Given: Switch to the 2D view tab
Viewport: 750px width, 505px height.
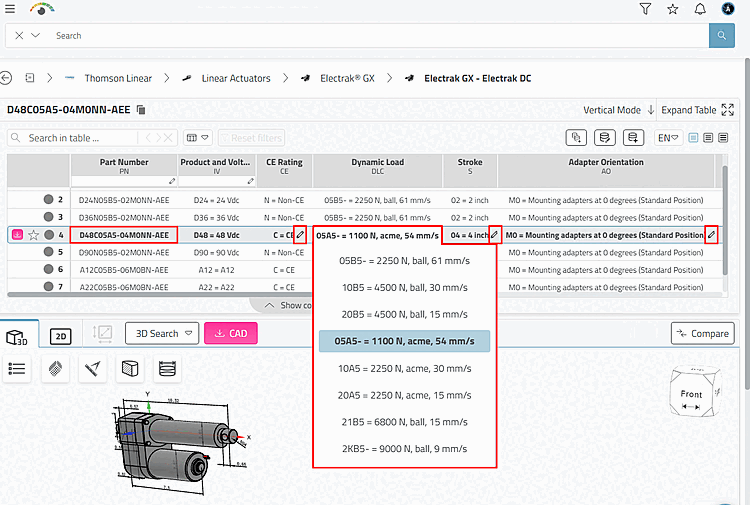Looking at the screenshot, I should coord(61,336).
